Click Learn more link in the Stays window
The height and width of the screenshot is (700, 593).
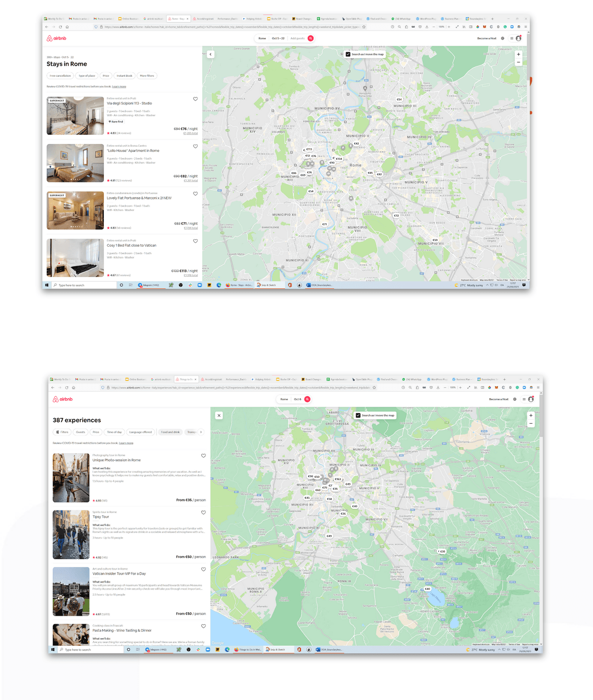click(x=119, y=87)
